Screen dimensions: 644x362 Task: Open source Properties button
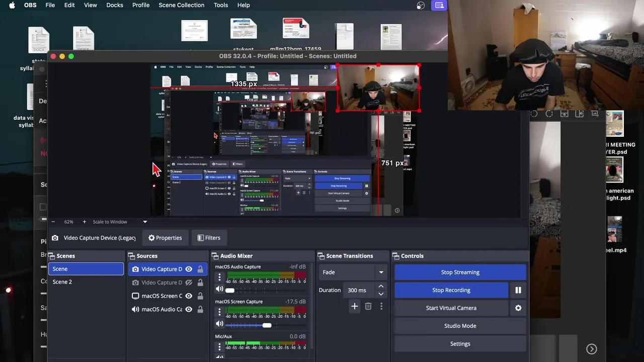point(165,238)
